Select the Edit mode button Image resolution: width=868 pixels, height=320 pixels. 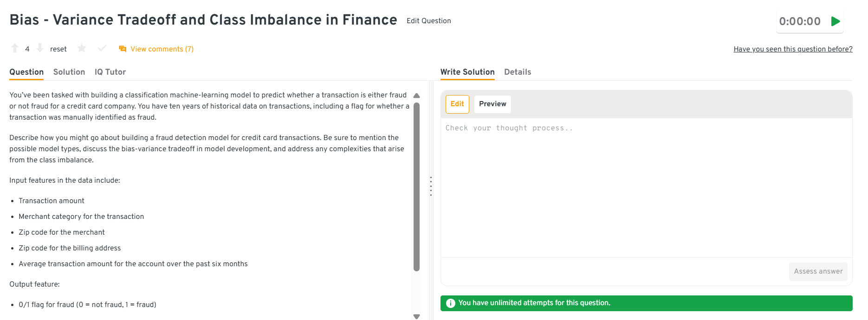tap(457, 104)
